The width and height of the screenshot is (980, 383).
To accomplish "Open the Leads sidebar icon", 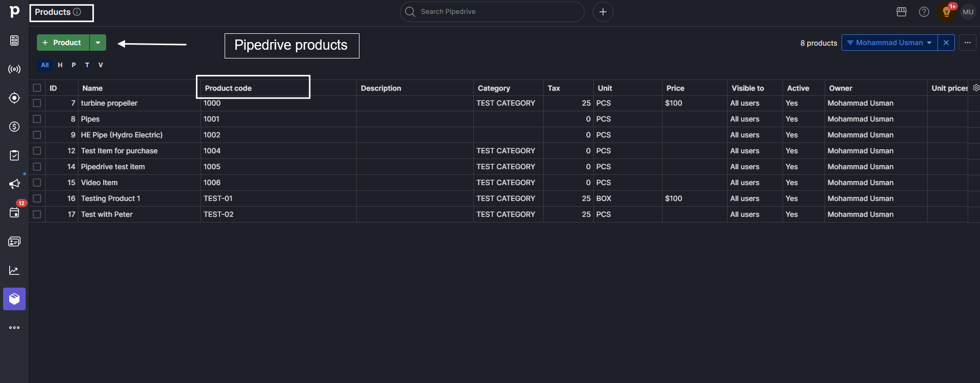I will 14,41.
